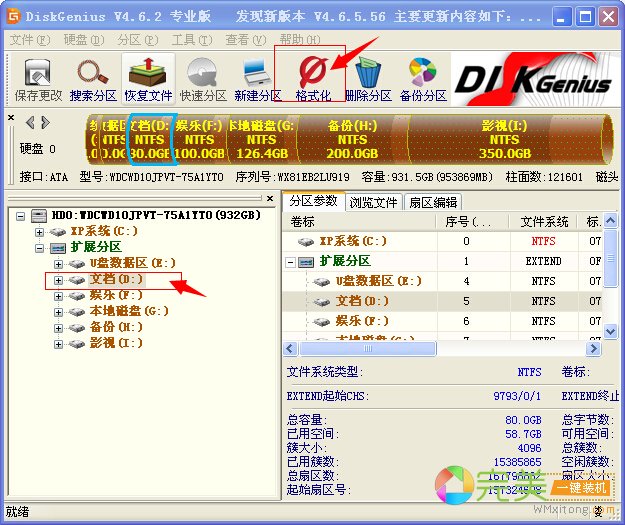Click the 删除分区 (Delete Partition) trash icon
The image size is (625, 525).
[368, 79]
